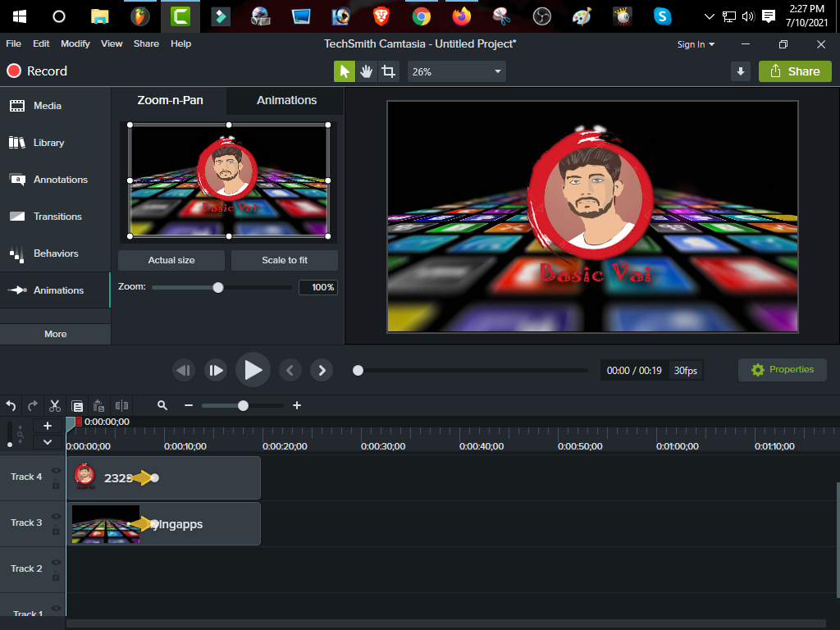Screen dimensions: 840x630
Task: Switch to the Animations tab
Action: [x=286, y=100]
